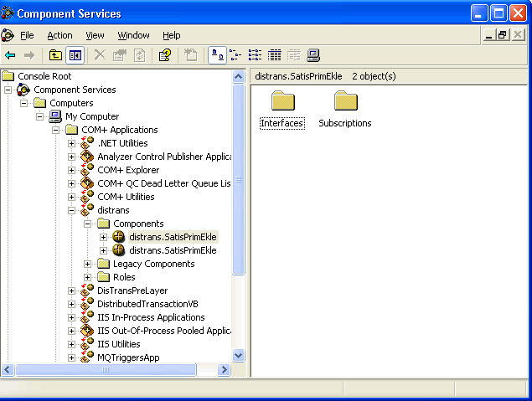
Task: Select the MQTriggersApp tree item
Action: (128, 357)
